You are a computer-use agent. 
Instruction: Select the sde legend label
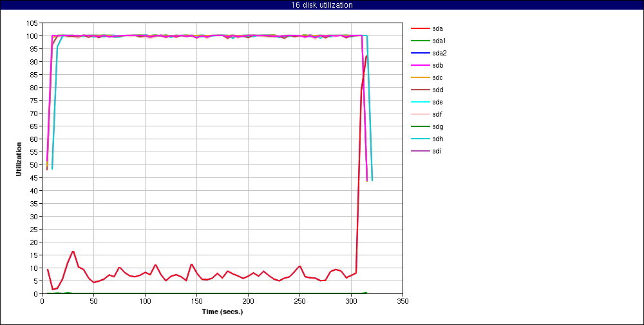[x=437, y=102]
